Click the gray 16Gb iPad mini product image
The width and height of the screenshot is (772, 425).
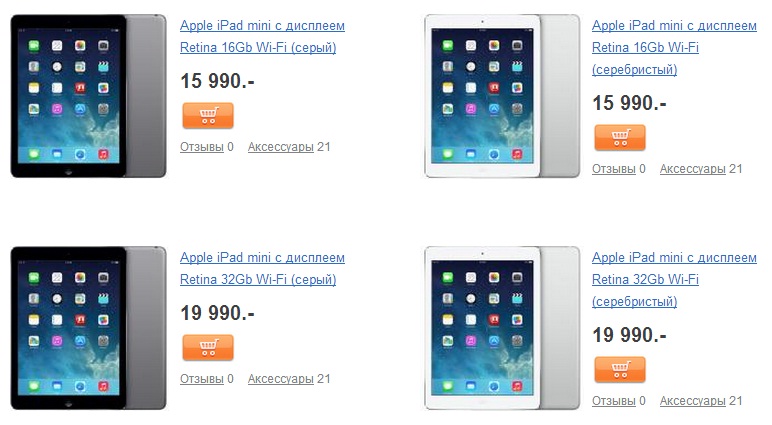[89, 96]
